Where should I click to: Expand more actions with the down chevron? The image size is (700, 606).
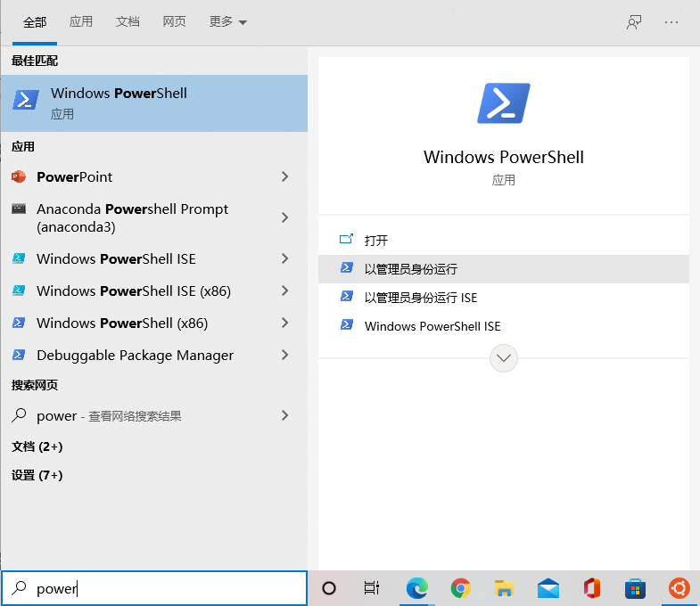504,358
